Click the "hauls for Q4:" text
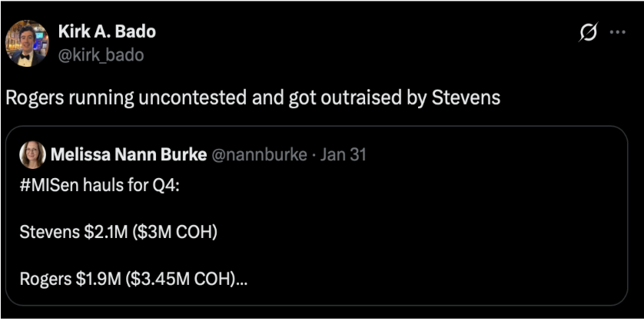The image size is (644, 324). click(132, 186)
